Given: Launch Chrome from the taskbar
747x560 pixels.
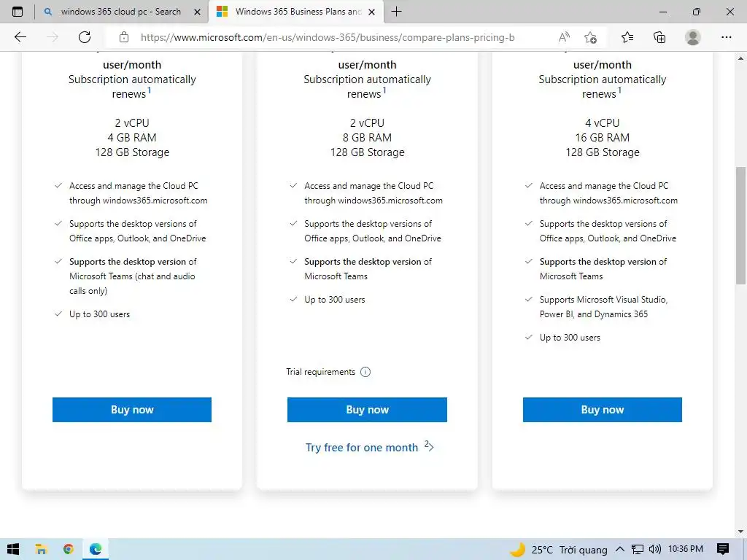Looking at the screenshot, I should [68, 550].
